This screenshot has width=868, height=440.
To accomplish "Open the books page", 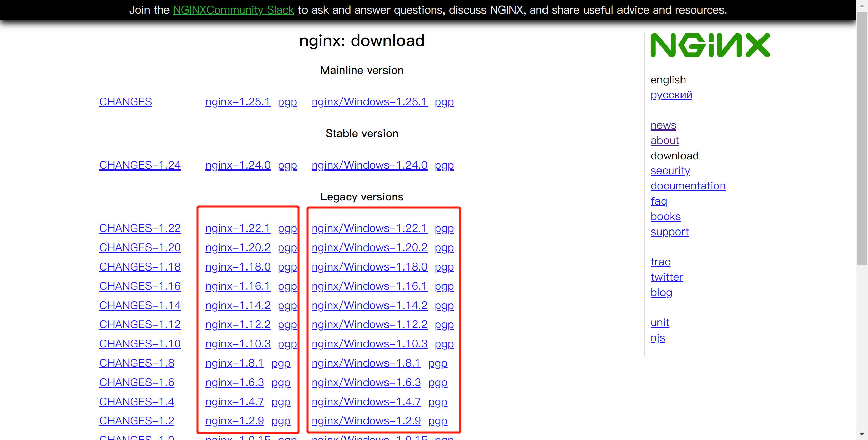I will point(666,216).
